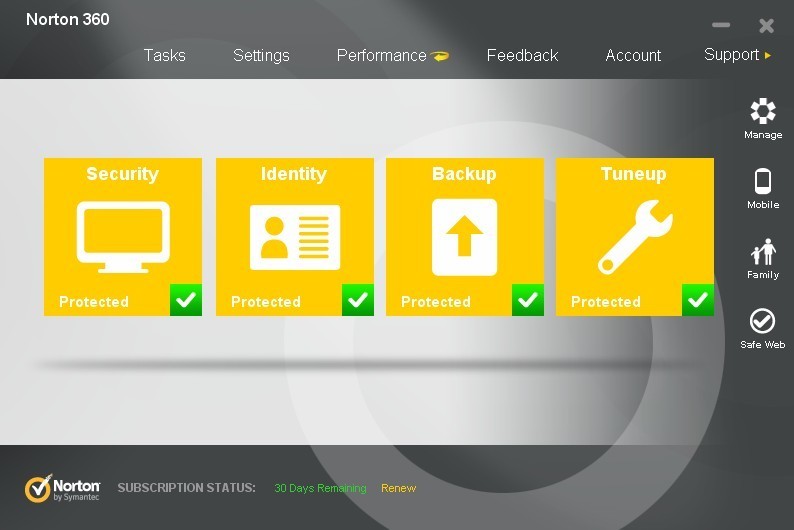This screenshot has width=794, height=530.
Task: Click green checkmark on Identity tile
Action: 358,300
